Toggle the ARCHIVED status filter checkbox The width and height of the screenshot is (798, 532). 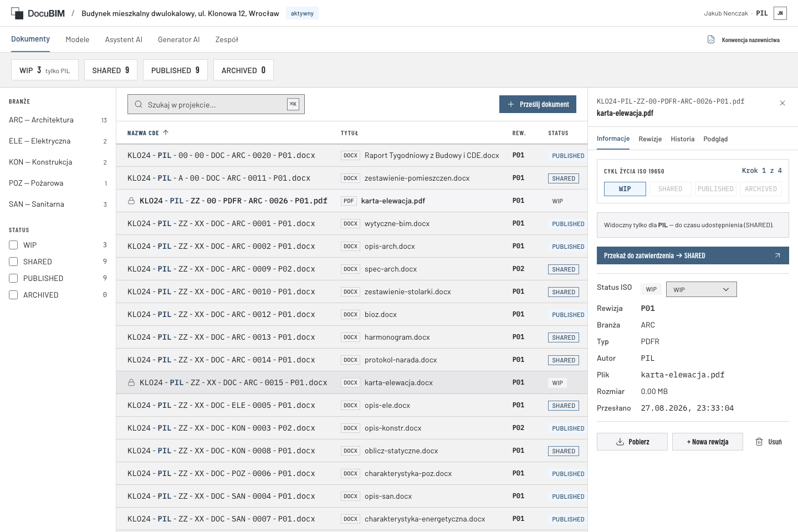[13, 295]
